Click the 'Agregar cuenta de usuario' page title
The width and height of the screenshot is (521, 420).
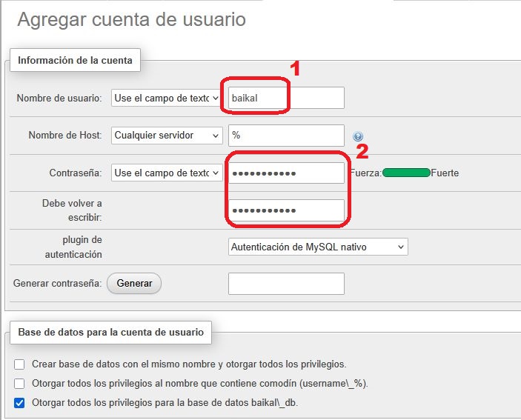(131, 20)
